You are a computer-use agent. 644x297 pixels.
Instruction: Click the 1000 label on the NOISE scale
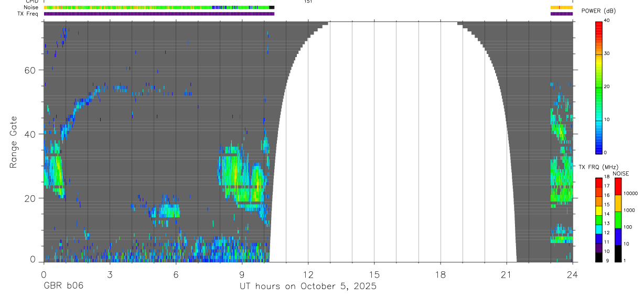[x=629, y=210]
